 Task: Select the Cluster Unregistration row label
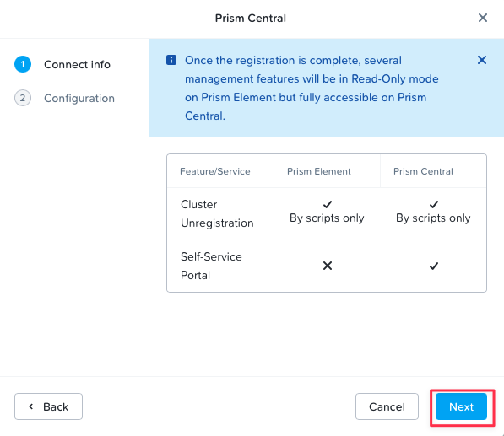(x=217, y=214)
